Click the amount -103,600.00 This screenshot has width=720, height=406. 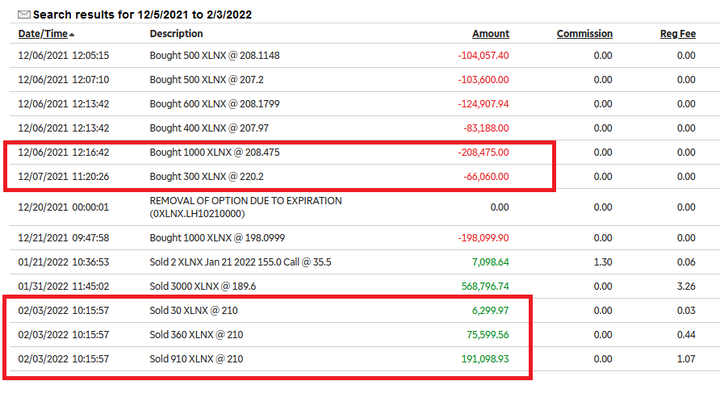click(x=483, y=80)
